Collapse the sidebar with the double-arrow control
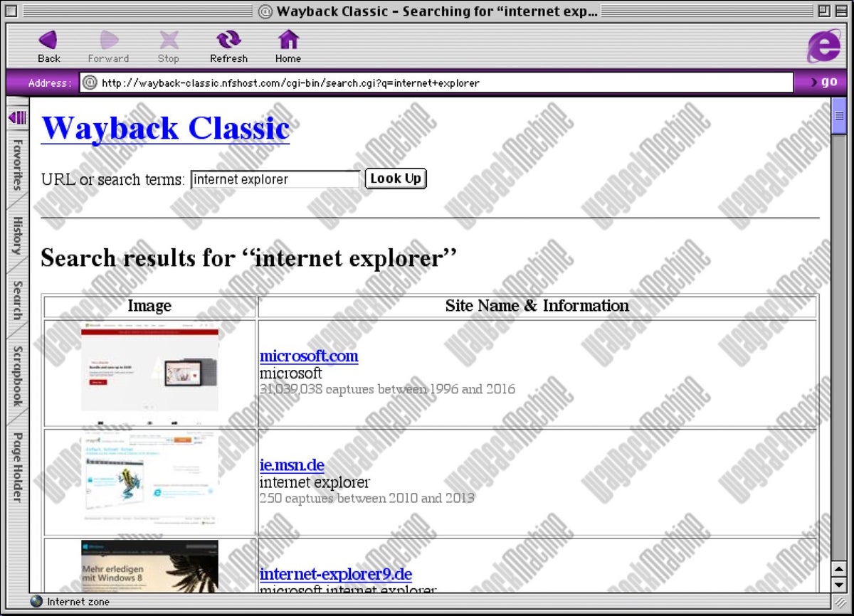This screenshot has width=854, height=616. (18, 118)
